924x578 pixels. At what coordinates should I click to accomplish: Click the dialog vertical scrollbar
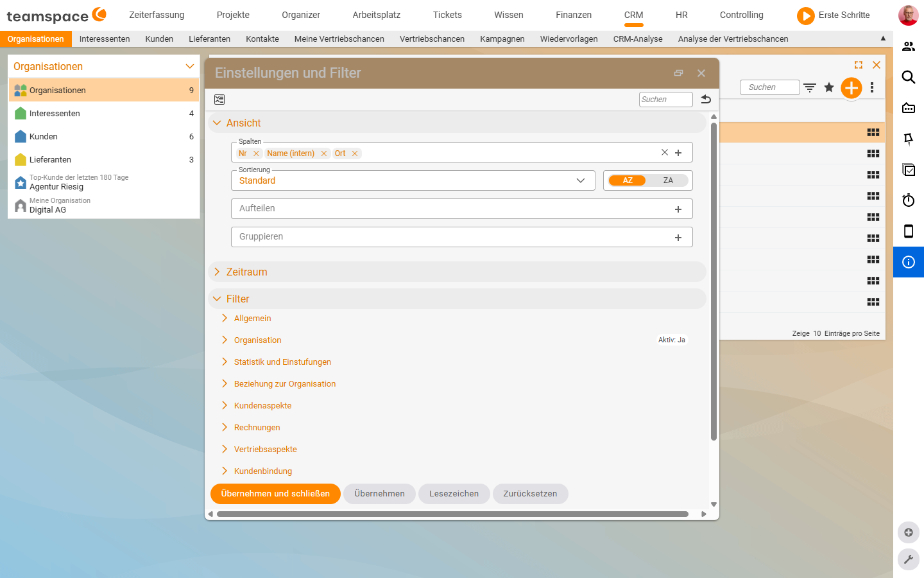[714, 281]
